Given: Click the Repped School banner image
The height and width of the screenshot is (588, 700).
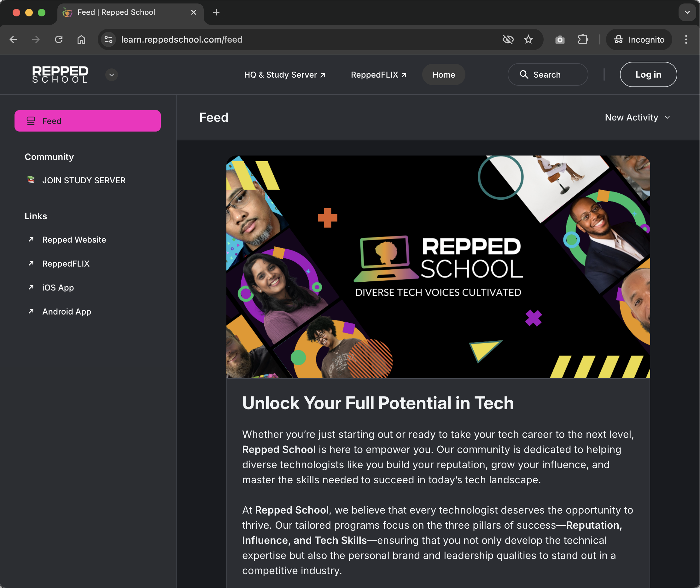Looking at the screenshot, I should pos(438,267).
